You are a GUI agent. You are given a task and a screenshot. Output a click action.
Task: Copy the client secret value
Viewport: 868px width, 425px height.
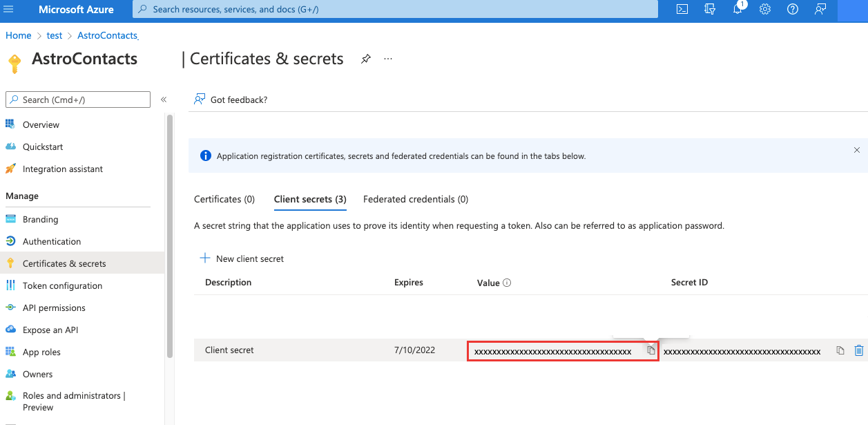650,350
